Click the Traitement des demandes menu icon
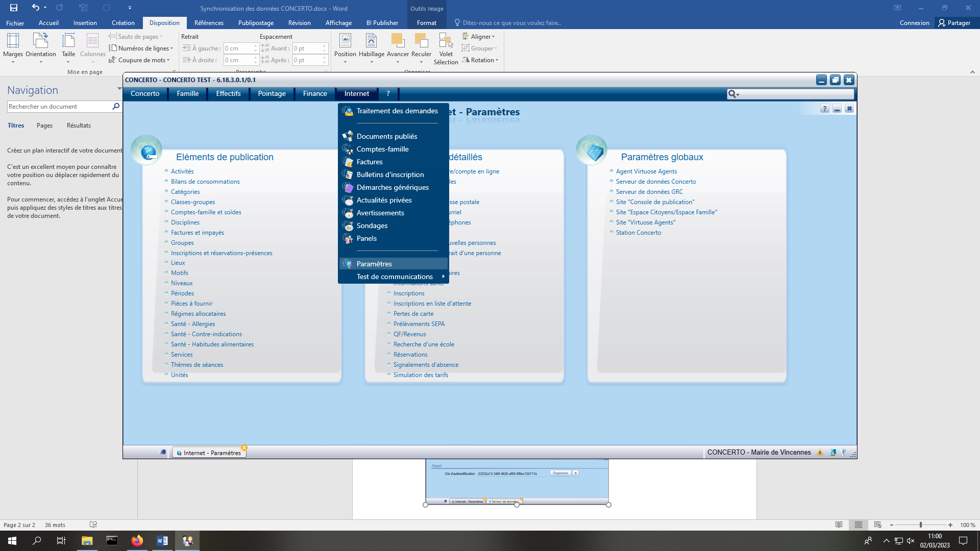Viewport: 980px width, 551px height. tap(348, 111)
